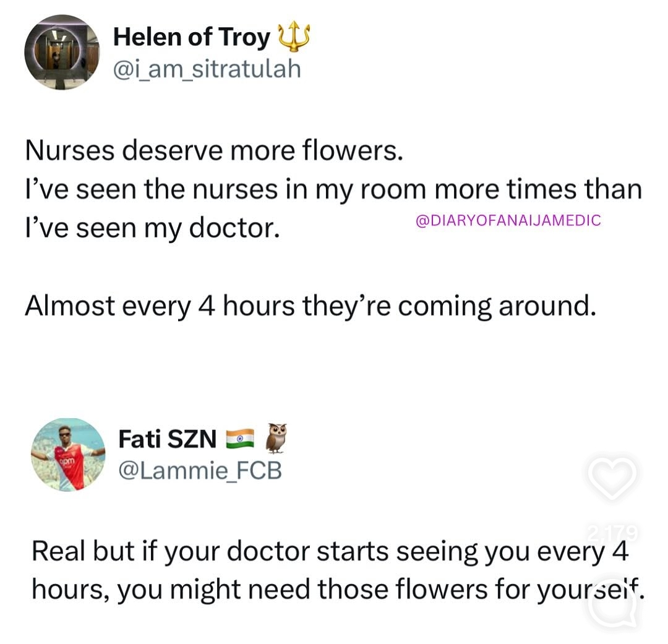The image size is (668, 644).
Task: Open the @i_am_sitratulah handle
Action: coord(207,69)
